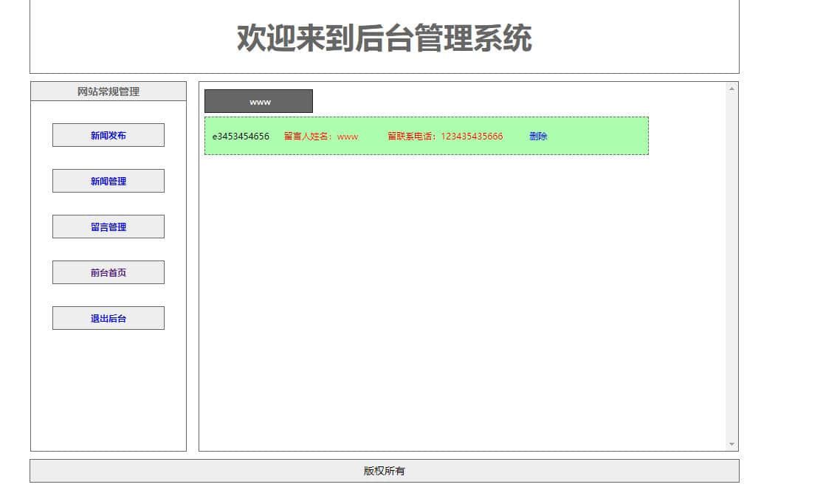Click the 版权所有 footer bar
This screenshot has width=823, height=504.
tap(384, 471)
